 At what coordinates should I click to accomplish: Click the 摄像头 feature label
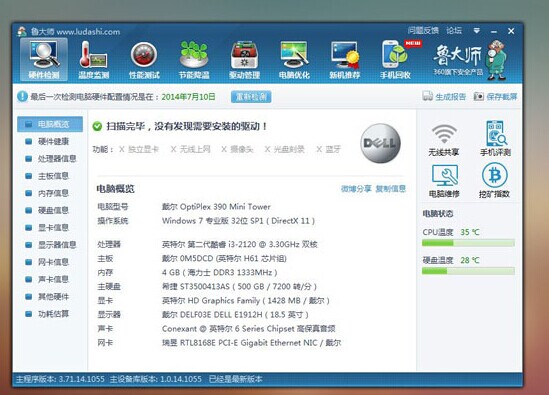(242, 150)
